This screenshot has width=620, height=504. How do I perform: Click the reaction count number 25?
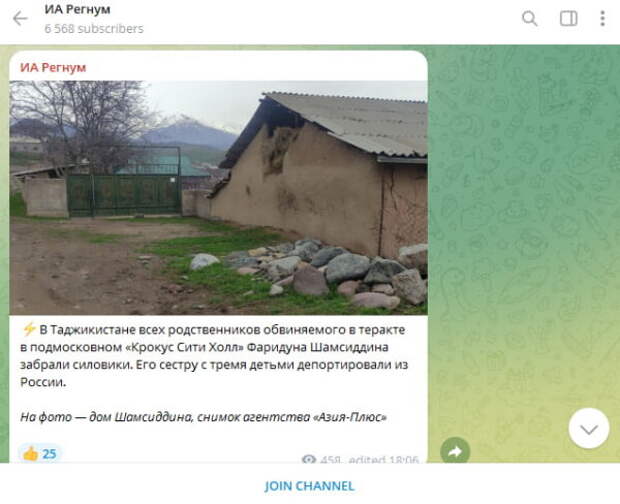pos(49,454)
